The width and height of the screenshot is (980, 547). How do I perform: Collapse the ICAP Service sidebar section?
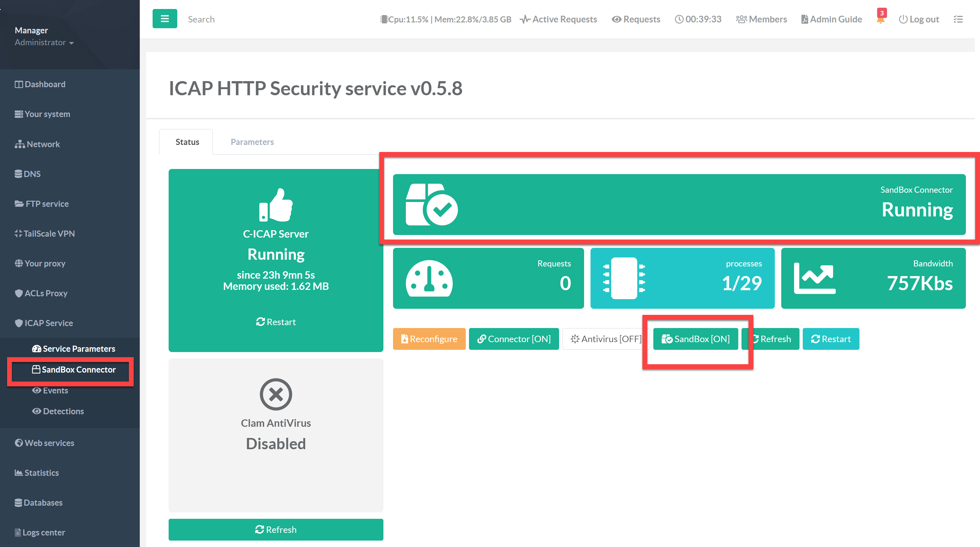point(48,323)
